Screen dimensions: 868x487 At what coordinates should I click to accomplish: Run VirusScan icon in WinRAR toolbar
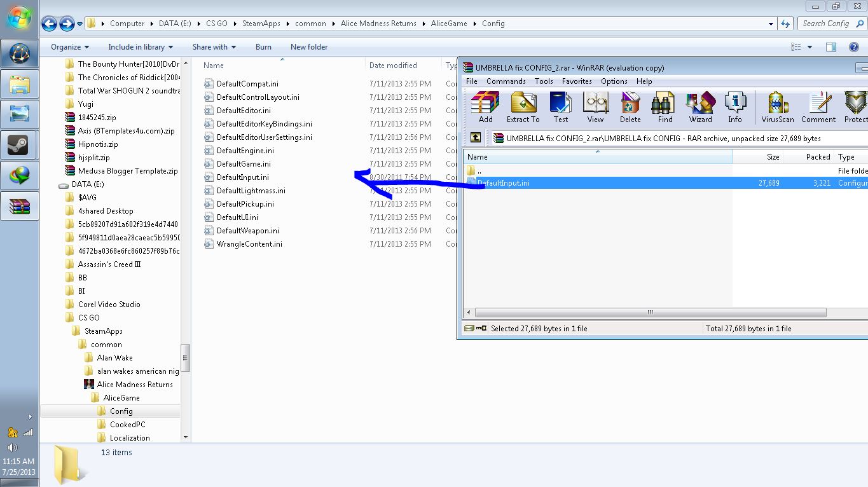(778, 107)
